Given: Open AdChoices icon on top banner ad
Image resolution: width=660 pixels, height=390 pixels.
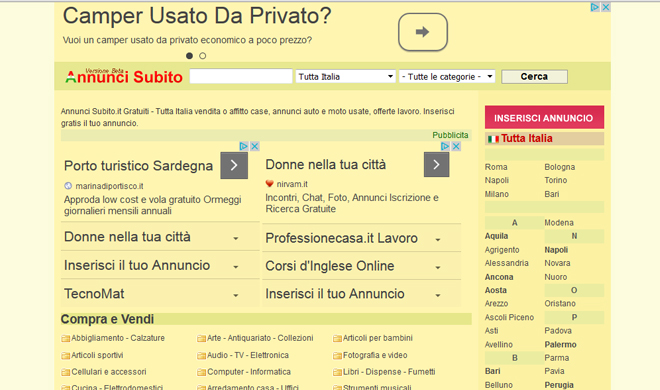Looking at the screenshot, I should click(x=595, y=7).
